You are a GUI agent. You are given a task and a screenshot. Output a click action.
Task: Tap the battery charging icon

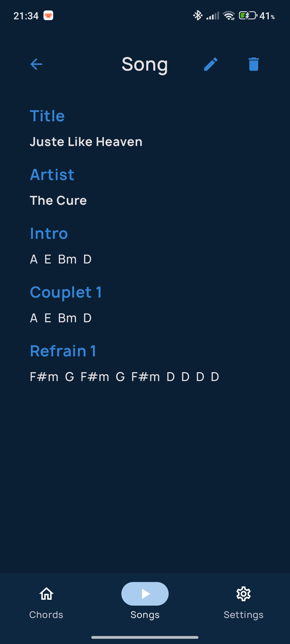pos(248,16)
